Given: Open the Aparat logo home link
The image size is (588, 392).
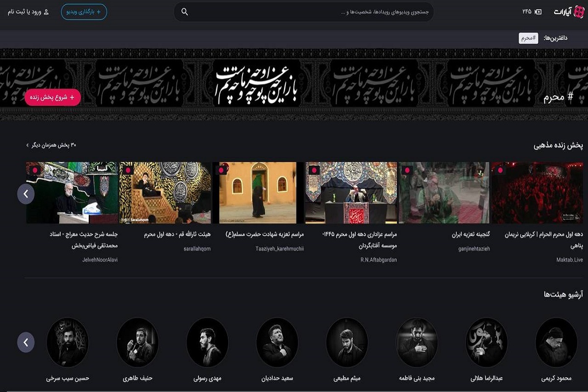Looking at the screenshot, I should [569, 11].
